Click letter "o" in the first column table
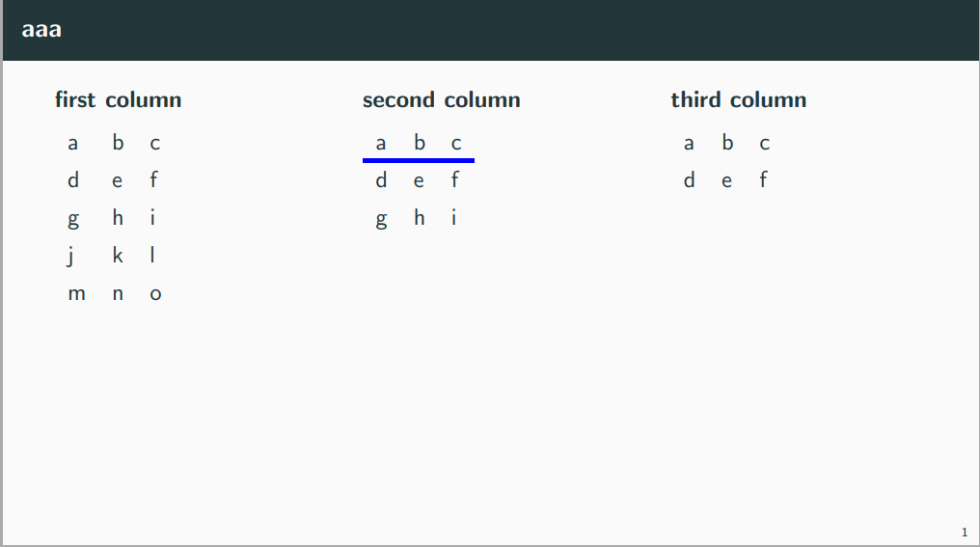This screenshot has height=547, width=980. click(155, 294)
